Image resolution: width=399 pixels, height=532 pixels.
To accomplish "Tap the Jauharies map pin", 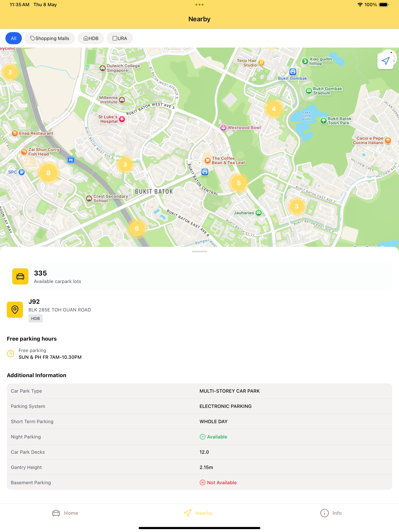I will pos(259,213).
